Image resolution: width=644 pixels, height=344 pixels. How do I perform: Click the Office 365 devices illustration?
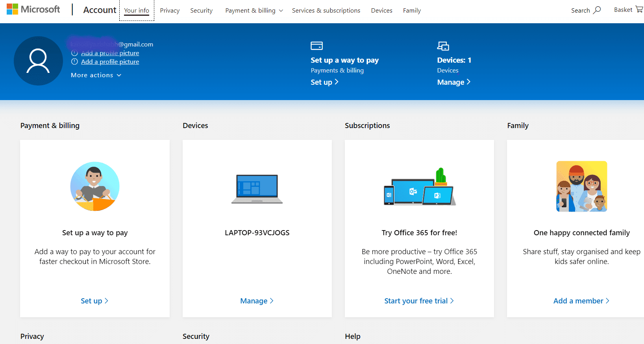click(420, 187)
